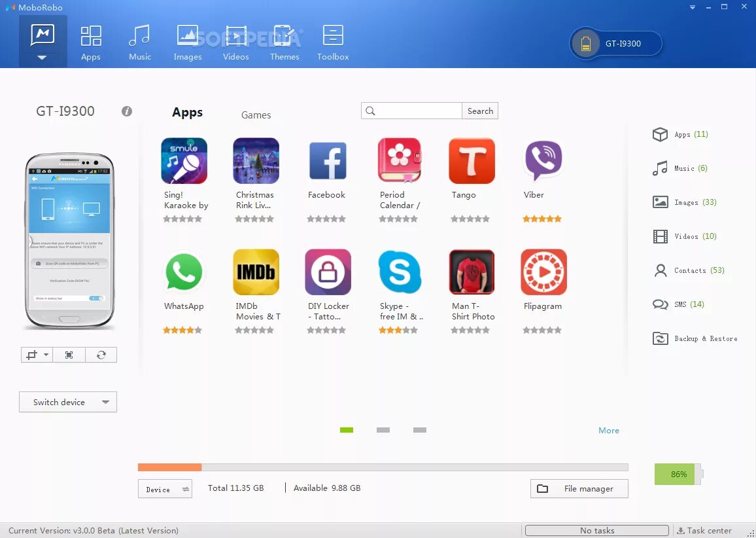The height and width of the screenshot is (538, 756).
Task: Show the phone screen in fullscreen
Action: 69,355
